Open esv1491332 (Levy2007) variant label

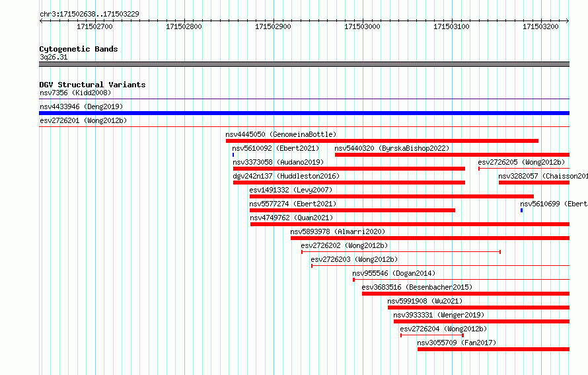click(x=291, y=190)
